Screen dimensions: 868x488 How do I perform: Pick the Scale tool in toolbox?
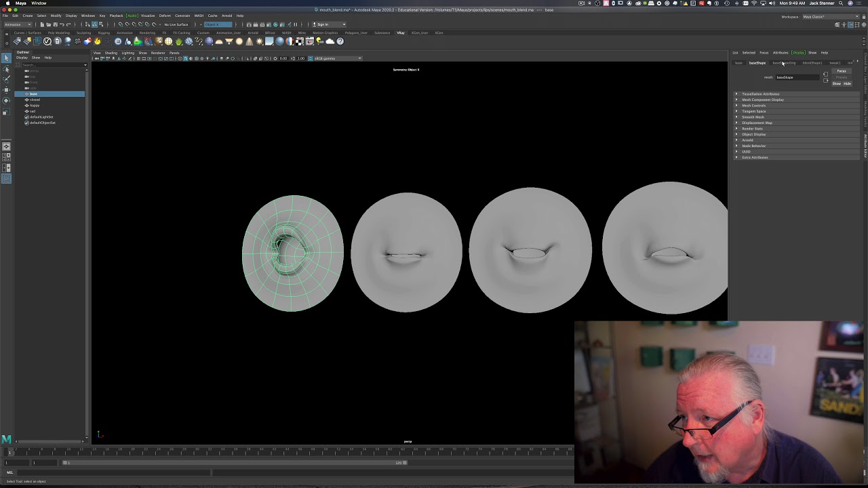pyautogui.click(x=6, y=112)
